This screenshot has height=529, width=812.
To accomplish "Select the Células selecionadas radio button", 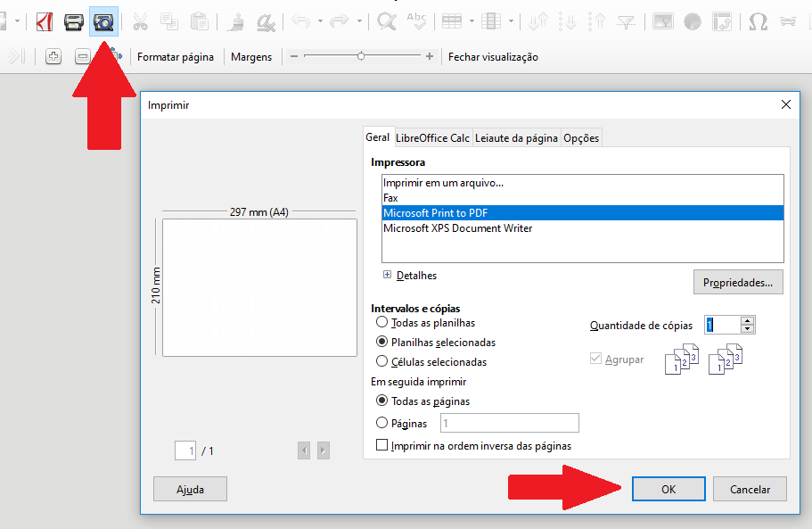I will (x=381, y=361).
